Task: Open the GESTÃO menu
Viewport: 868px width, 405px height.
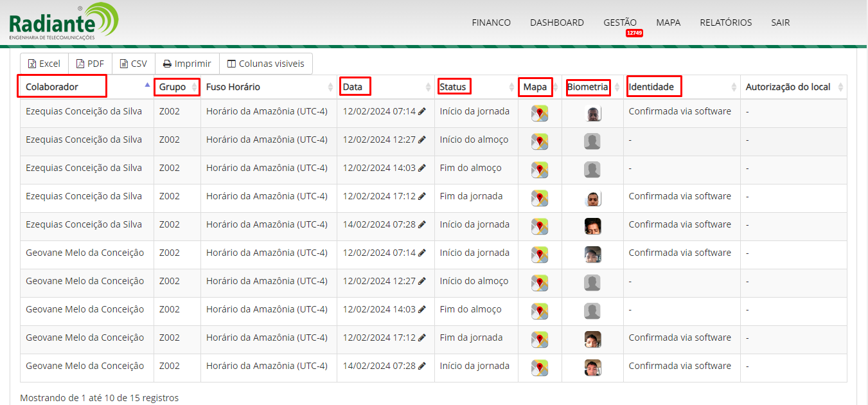Action: 619,22
